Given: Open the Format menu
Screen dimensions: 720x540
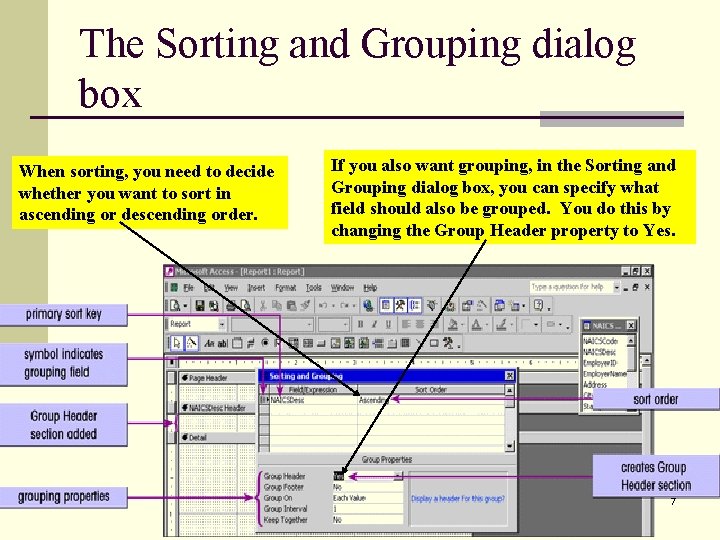Looking at the screenshot, I should point(285,287).
